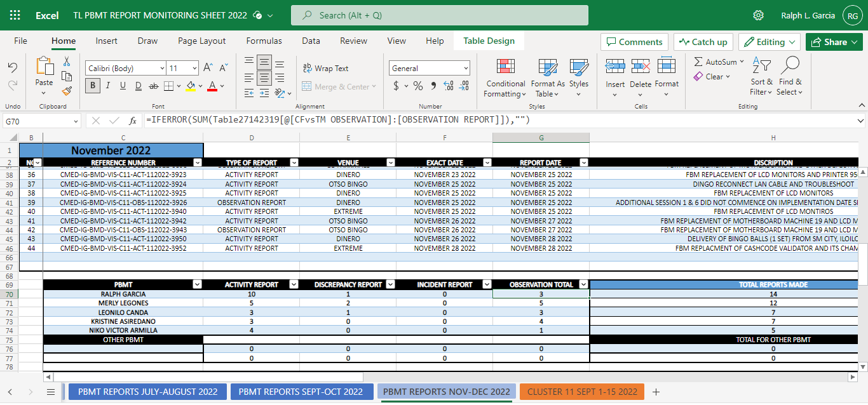
Task: Click the Undo arrow
Action: (x=13, y=68)
